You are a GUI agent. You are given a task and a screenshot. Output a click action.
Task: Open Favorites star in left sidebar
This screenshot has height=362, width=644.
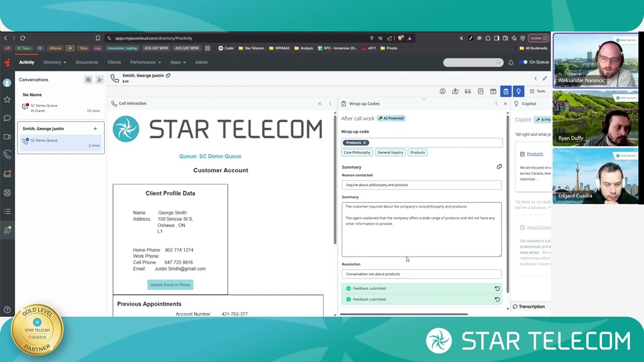coord(7,100)
